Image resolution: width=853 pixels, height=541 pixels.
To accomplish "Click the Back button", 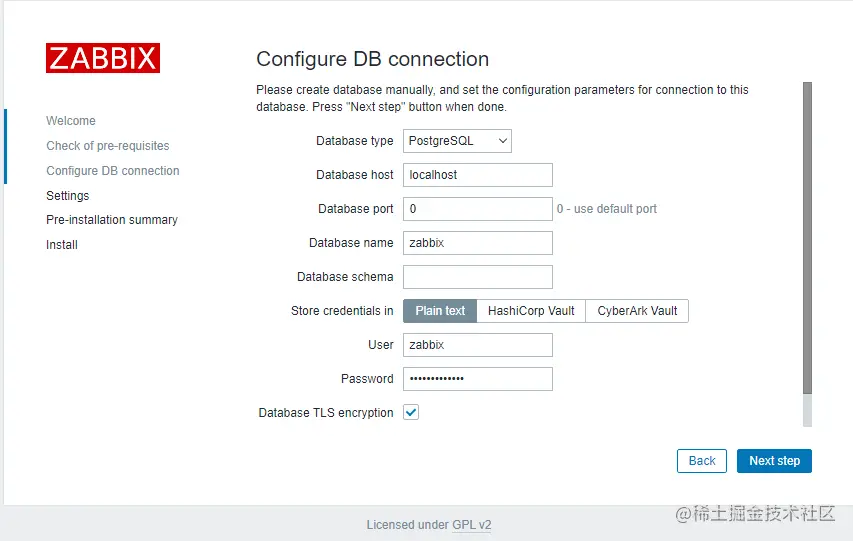I will click(702, 461).
